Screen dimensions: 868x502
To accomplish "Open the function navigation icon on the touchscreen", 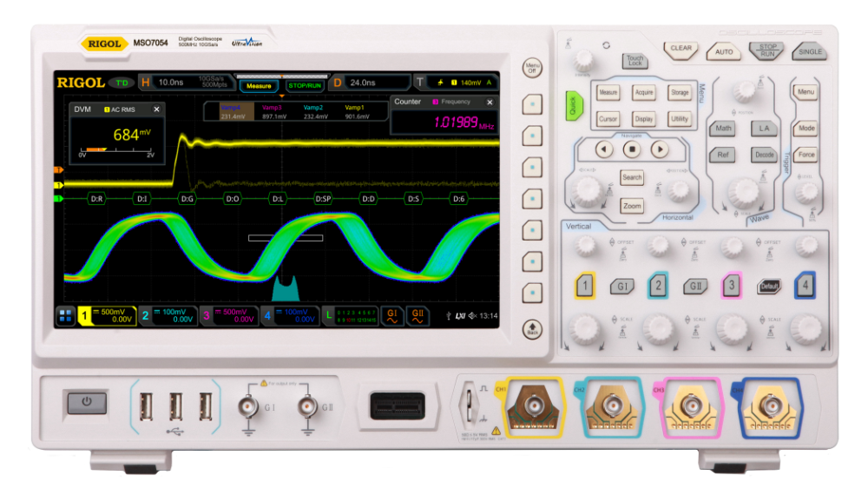I will click(x=65, y=316).
